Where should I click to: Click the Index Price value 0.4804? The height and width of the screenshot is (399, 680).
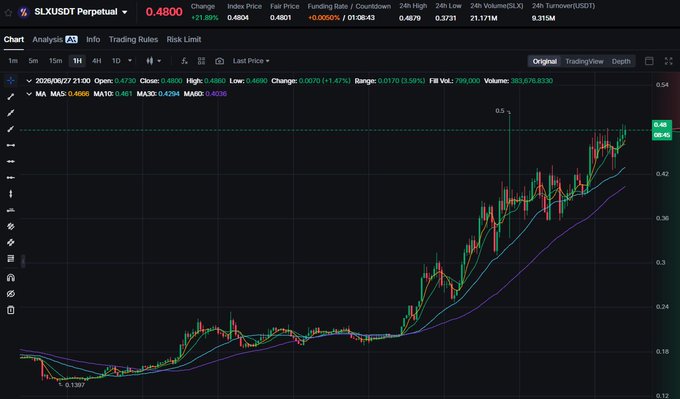238,18
